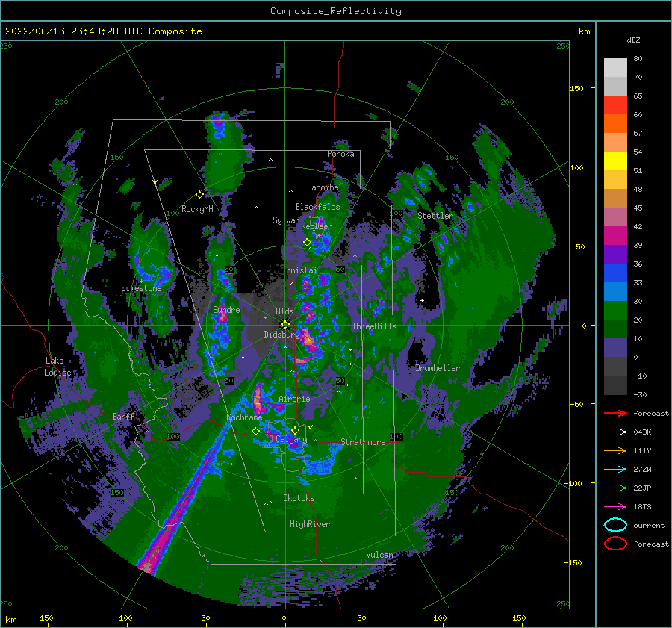Click the white 04DK arrow icon

[x=615, y=432]
